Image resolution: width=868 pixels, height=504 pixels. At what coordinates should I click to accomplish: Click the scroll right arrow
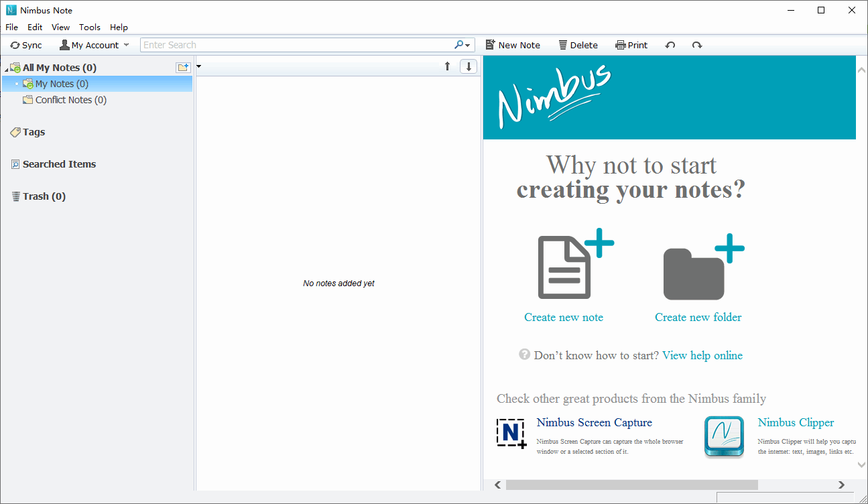842,485
